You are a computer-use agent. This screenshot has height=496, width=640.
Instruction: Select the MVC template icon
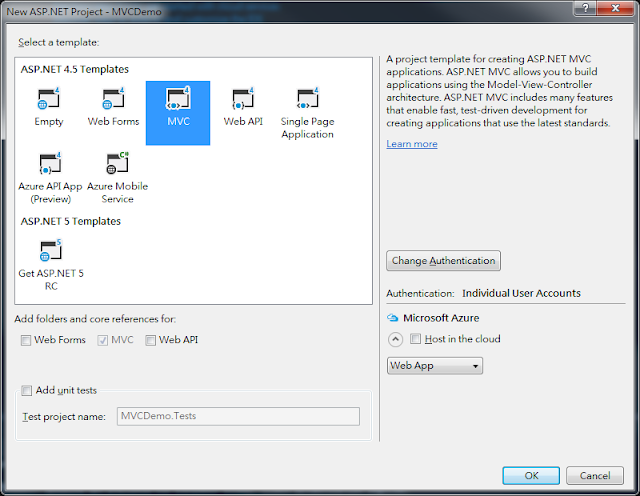click(x=178, y=98)
